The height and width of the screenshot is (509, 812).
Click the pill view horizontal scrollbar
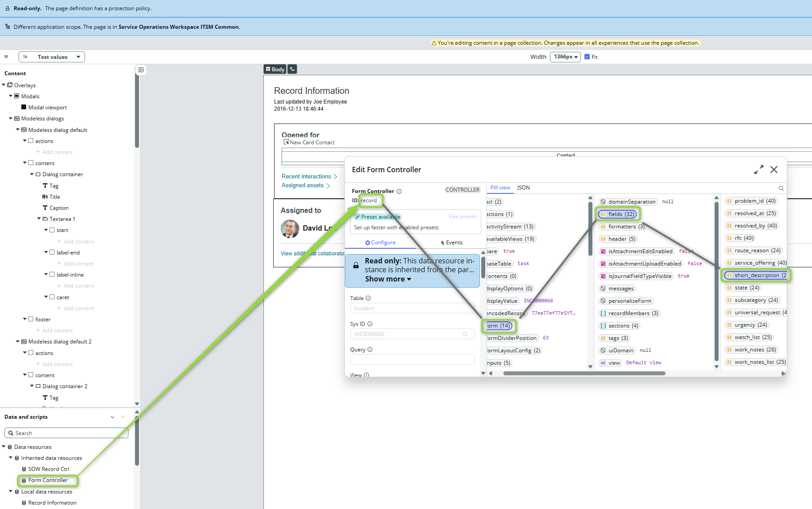point(584,374)
